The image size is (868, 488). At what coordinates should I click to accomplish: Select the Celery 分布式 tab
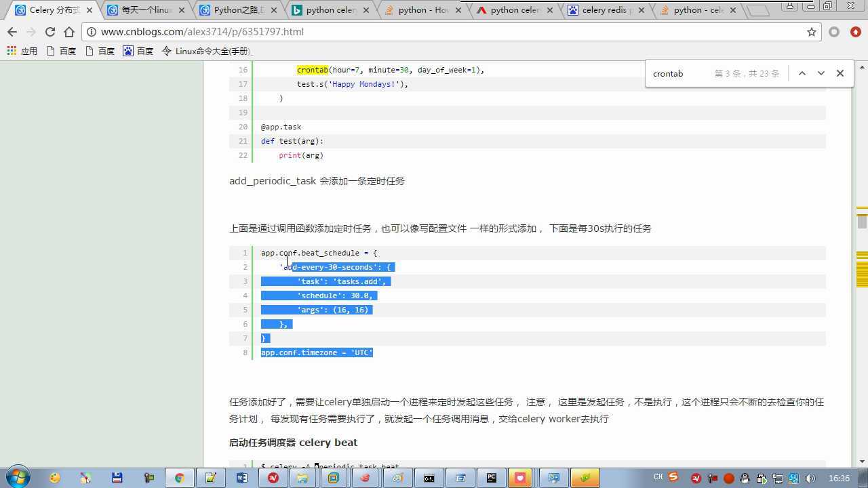[53, 10]
